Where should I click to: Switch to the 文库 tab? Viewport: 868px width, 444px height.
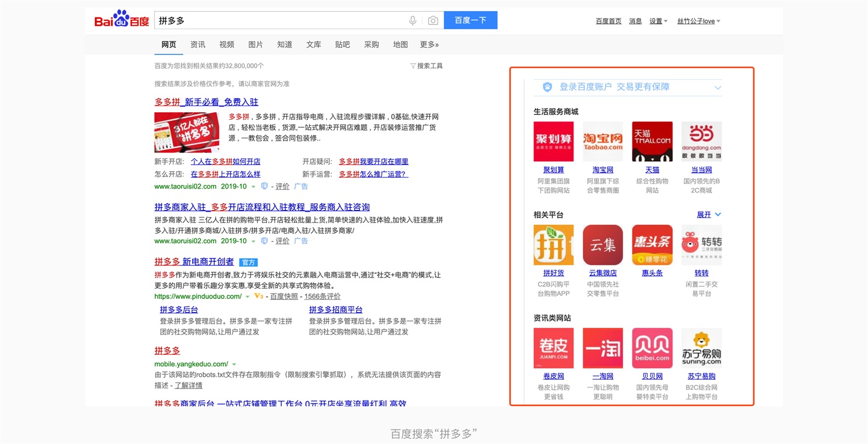[314, 45]
